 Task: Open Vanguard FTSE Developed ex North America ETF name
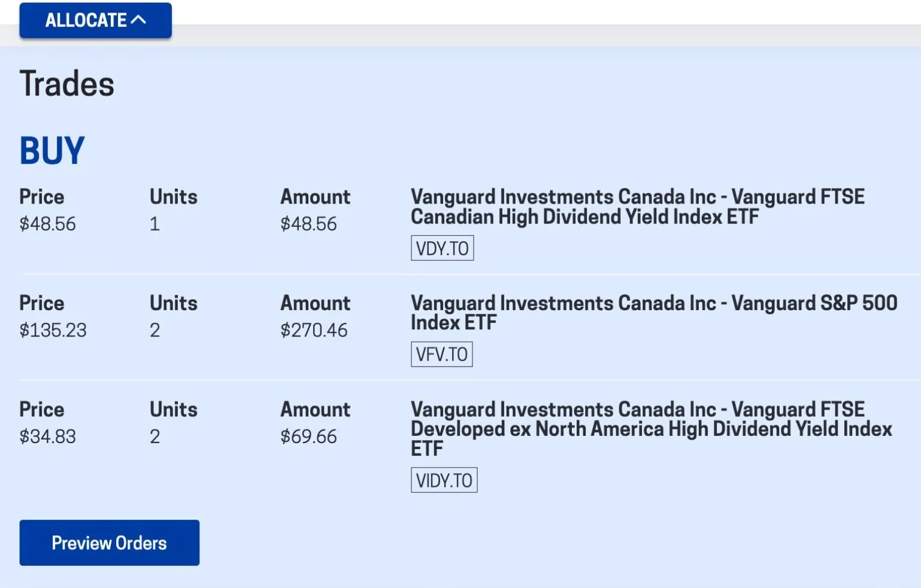(x=651, y=429)
